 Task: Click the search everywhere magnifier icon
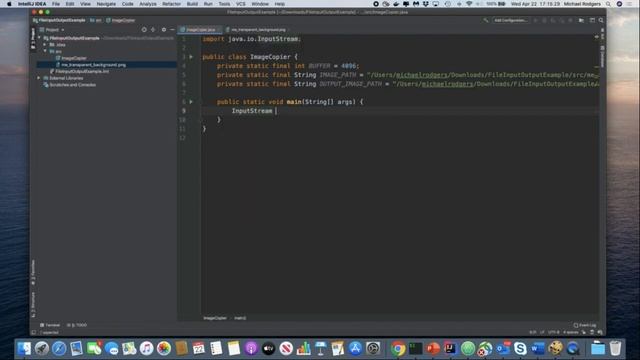601,20
